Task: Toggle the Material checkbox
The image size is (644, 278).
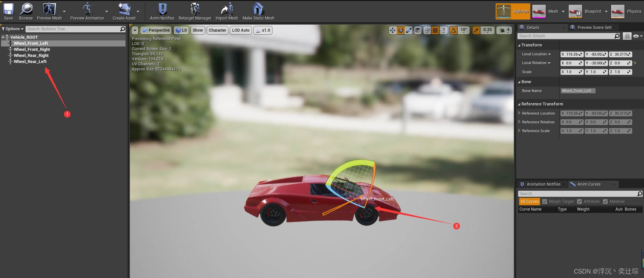Action: coord(605,202)
